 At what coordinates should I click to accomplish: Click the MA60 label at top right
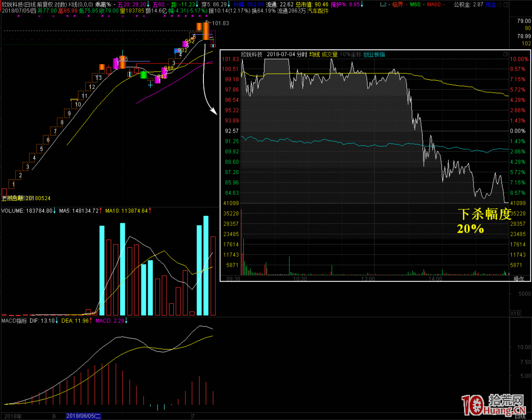point(436,5)
